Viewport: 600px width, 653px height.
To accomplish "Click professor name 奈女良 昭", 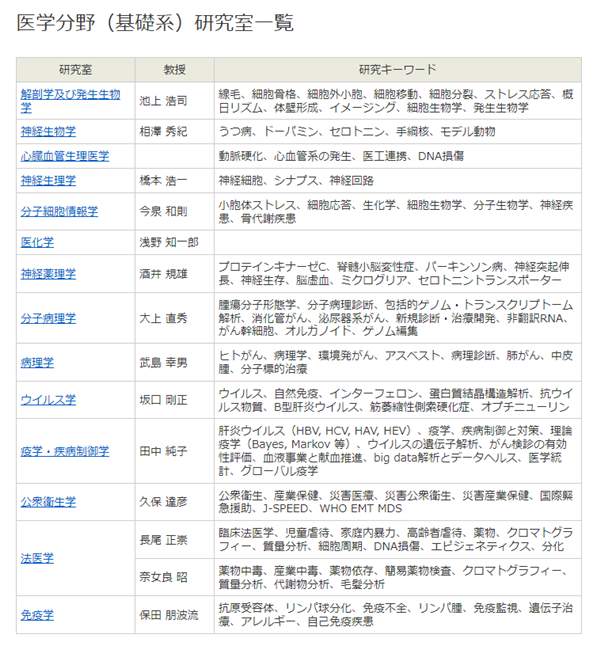I will [x=163, y=576].
